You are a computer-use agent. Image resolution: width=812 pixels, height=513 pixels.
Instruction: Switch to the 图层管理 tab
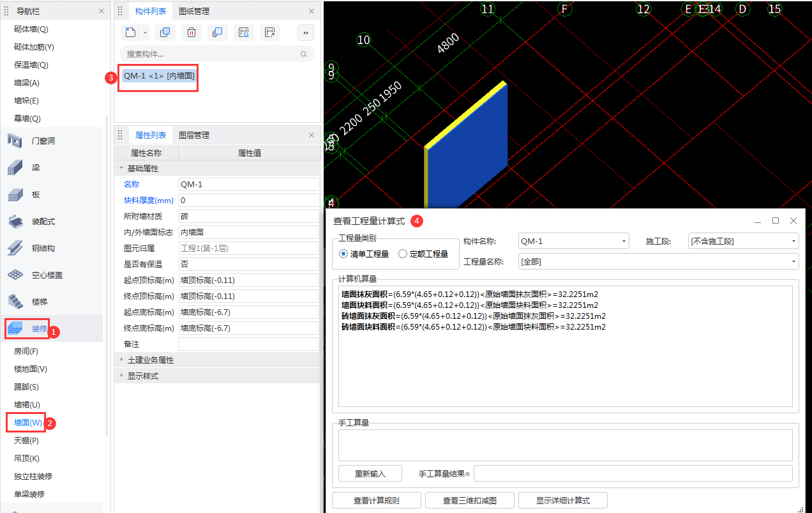pyautogui.click(x=194, y=135)
